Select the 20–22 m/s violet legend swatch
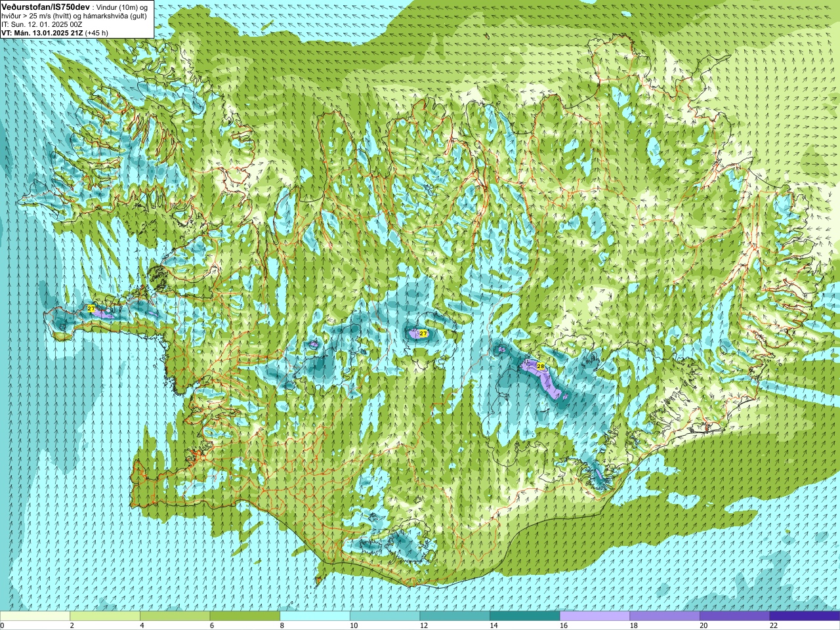 735,616
